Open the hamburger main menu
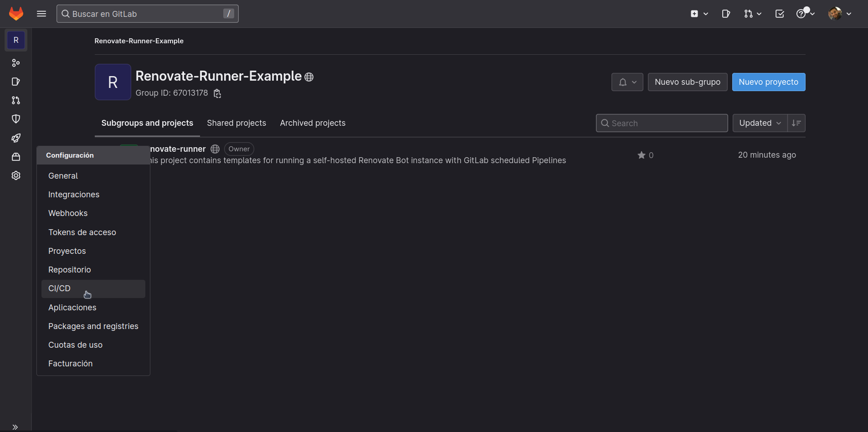This screenshot has width=868, height=432. tap(41, 14)
